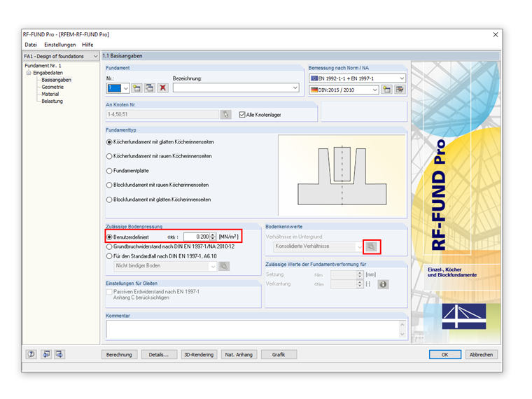This screenshot has width=532, height=399.
Task: Click into the Kommentar text box
Action: [253, 330]
